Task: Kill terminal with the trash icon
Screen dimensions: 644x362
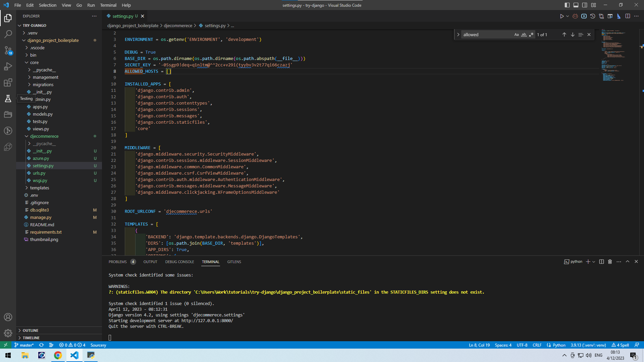Action: (610, 262)
